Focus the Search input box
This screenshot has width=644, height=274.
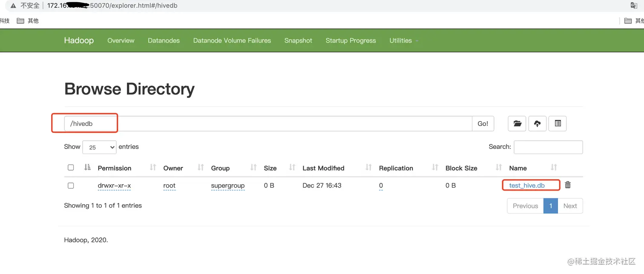coord(548,147)
